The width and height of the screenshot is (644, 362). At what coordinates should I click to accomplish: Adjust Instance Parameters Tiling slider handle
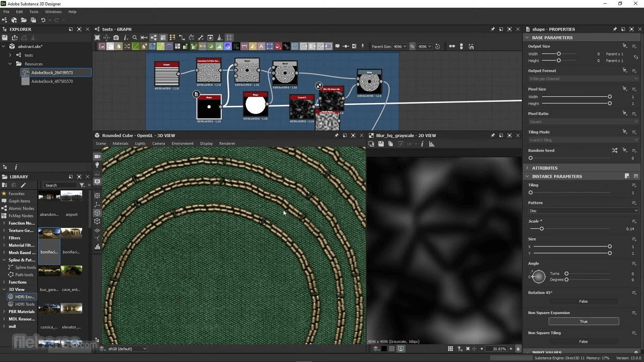(531, 192)
